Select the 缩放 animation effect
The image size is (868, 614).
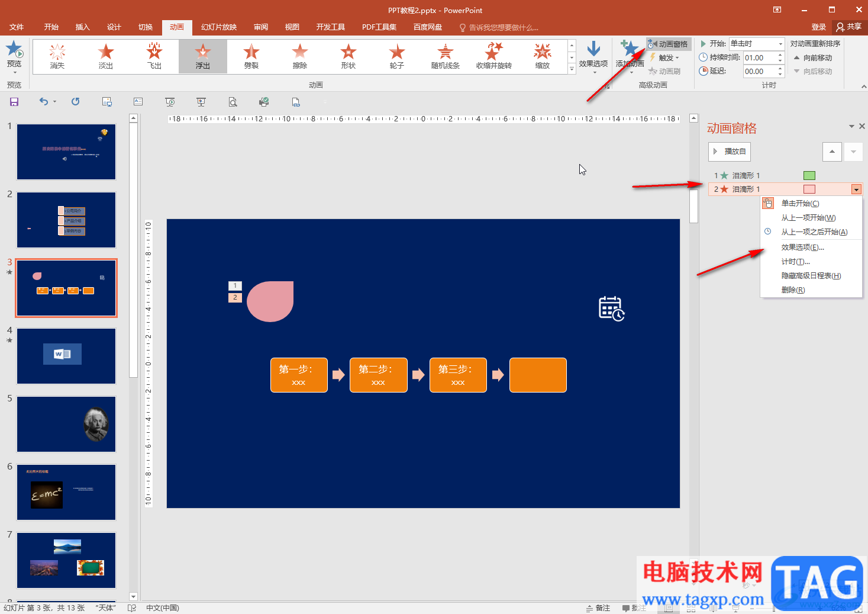coord(543,57)
